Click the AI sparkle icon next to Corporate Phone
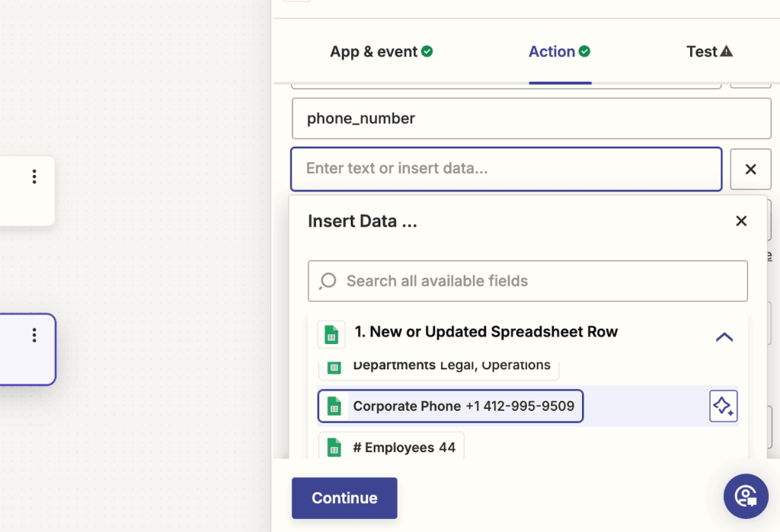This screenshot has height=532, width=780. [723, 406]
